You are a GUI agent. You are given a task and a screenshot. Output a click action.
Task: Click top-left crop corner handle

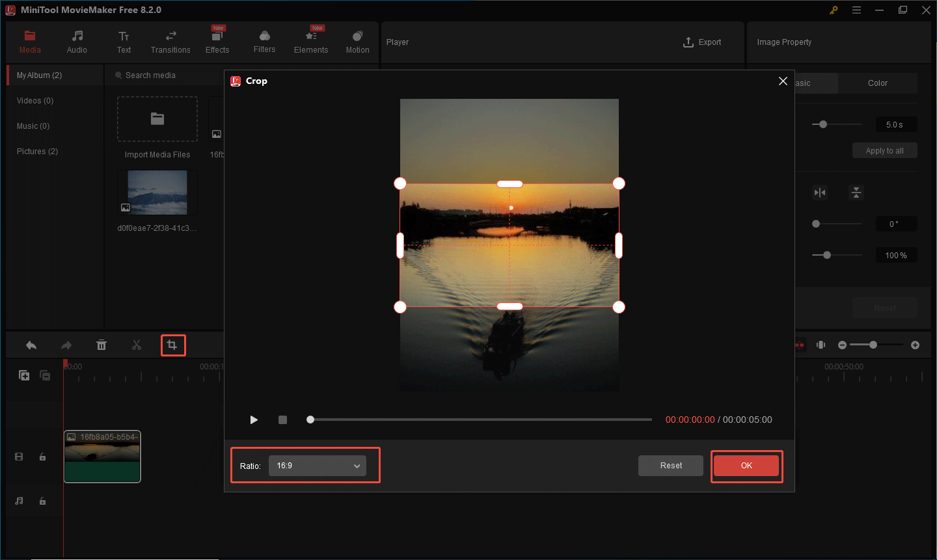click(x=400, y=183)
